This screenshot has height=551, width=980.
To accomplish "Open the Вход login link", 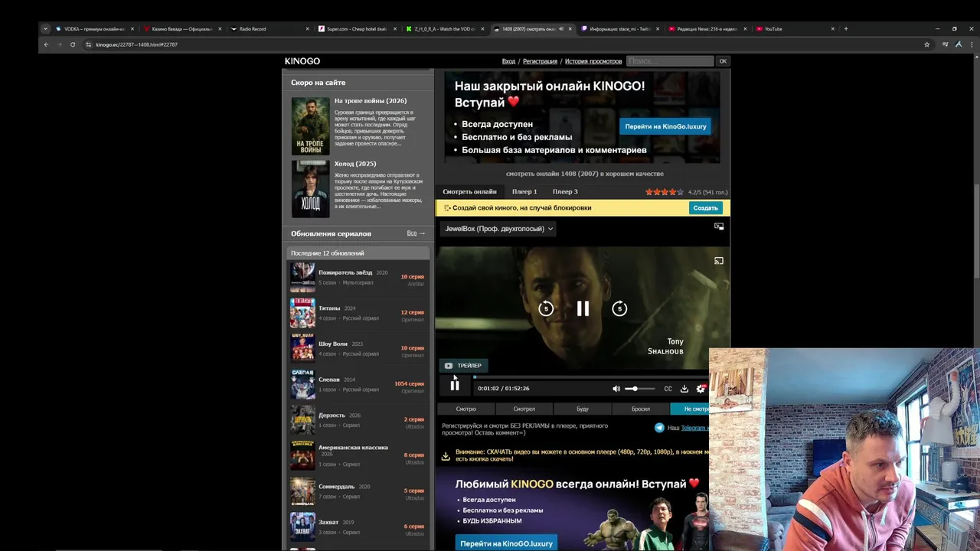I will click(508, 61).
